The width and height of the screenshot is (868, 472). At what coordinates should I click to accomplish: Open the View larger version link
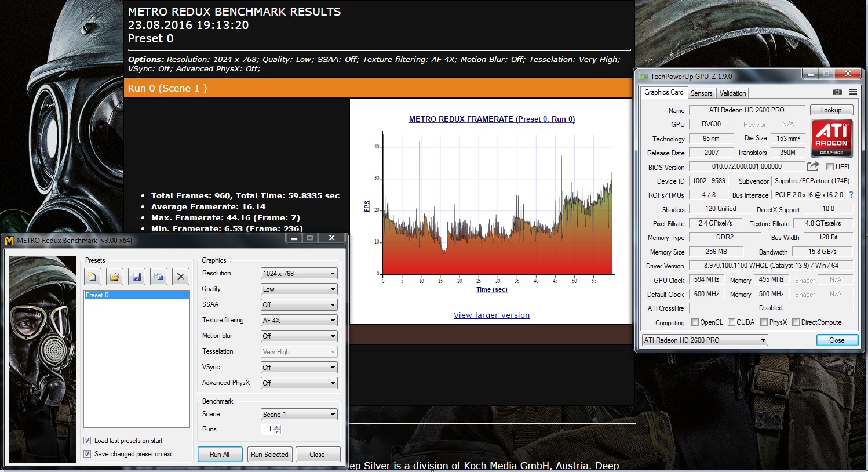tap(491, 315)
